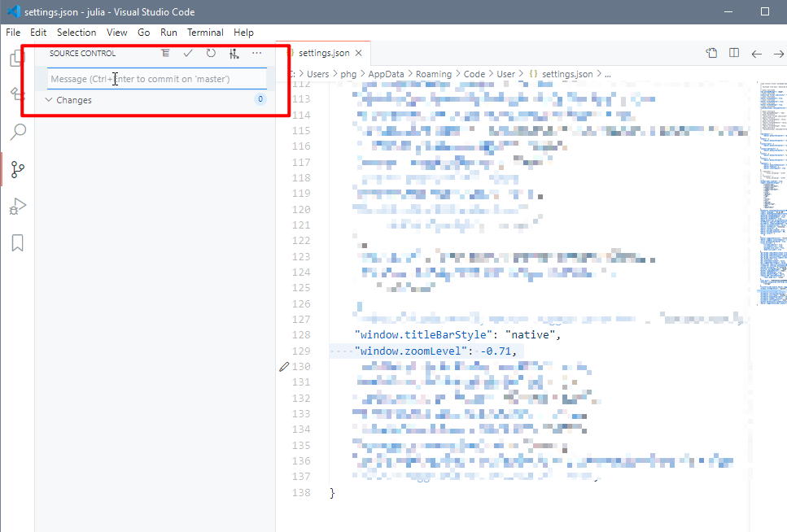Select the settings.json editor tab

point(324,52)
